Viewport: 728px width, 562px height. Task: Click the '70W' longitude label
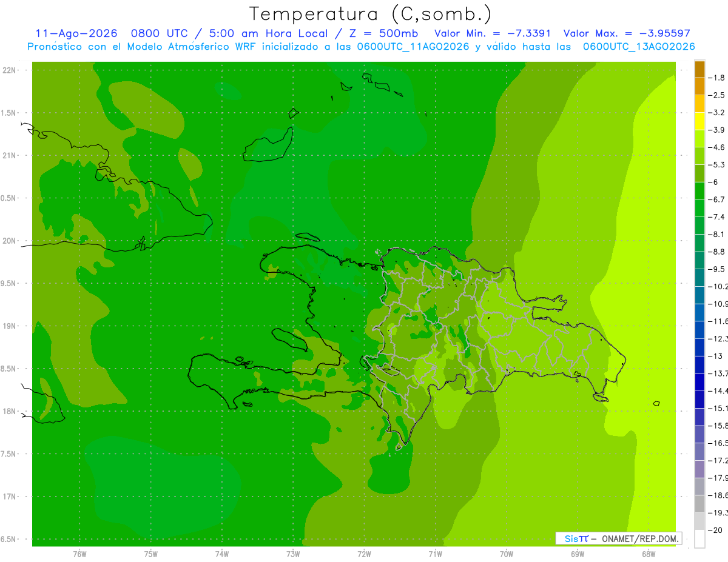tap(507, 554)
